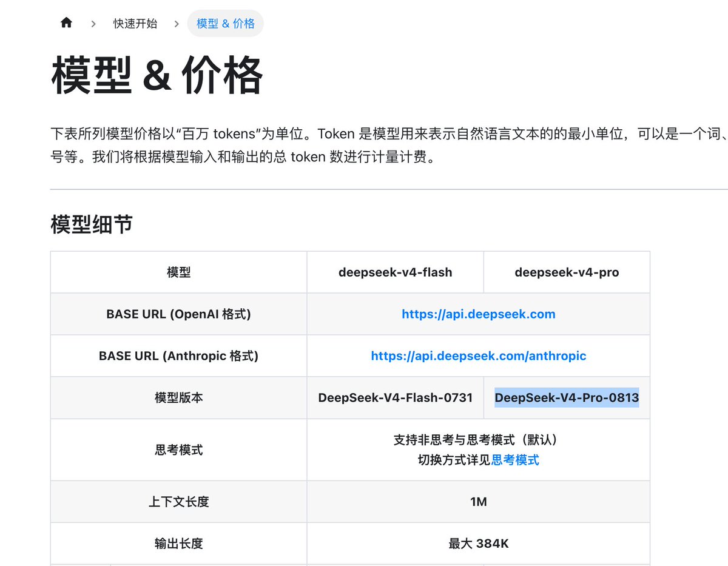Select the 模型 & 价格 breadcrumb pill

226,24
